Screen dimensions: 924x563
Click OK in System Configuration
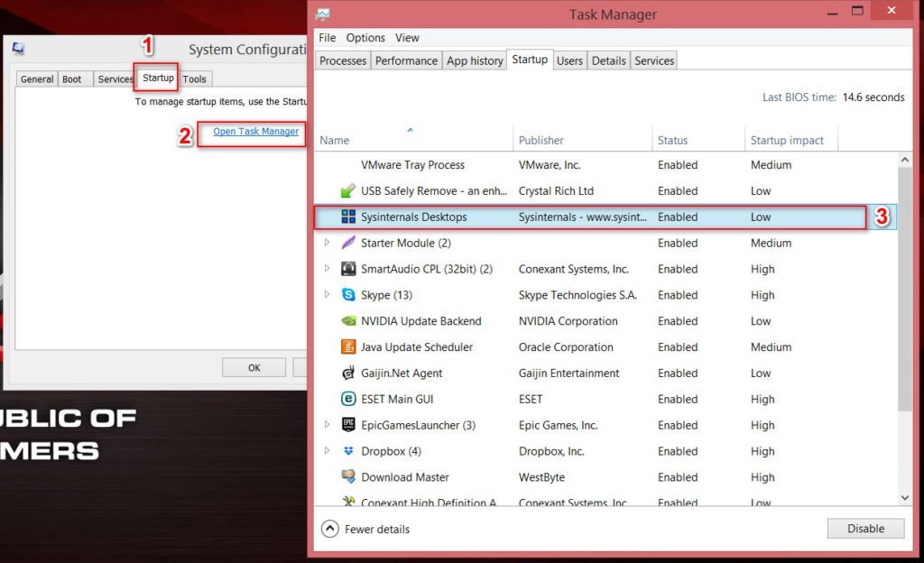254,367
